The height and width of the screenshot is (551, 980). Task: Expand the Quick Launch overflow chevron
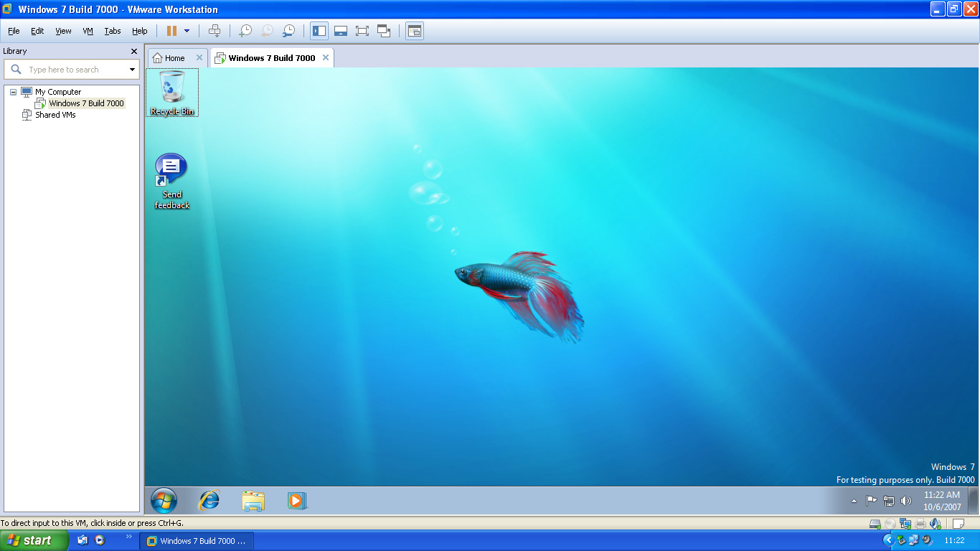pyautogui.click(x=129, y=537)
